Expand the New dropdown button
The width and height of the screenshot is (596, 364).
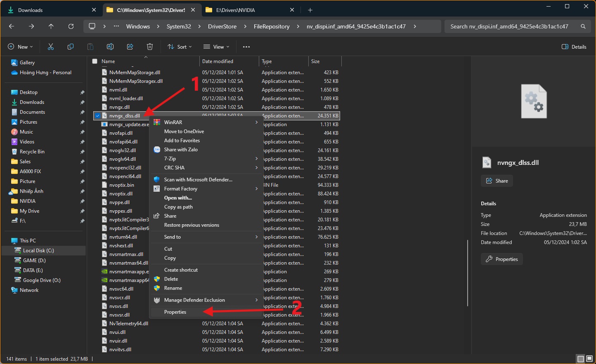[20, 47]
